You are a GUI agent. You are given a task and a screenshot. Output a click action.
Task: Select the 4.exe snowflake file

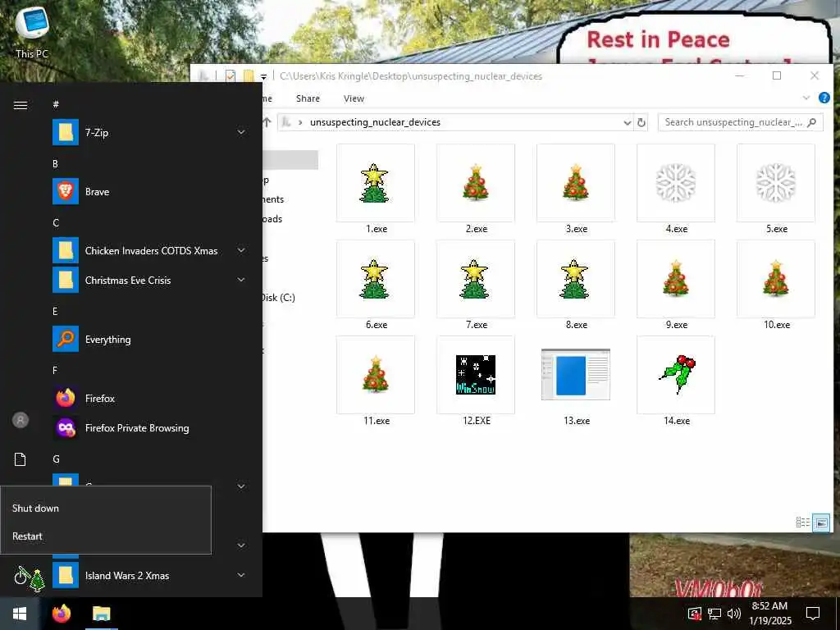coord(676,184)
